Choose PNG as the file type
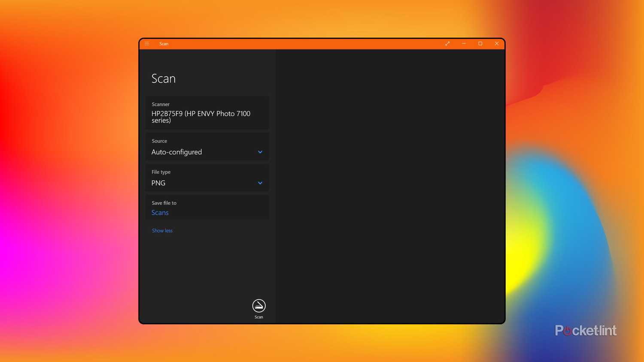 (x=158, y=183)
